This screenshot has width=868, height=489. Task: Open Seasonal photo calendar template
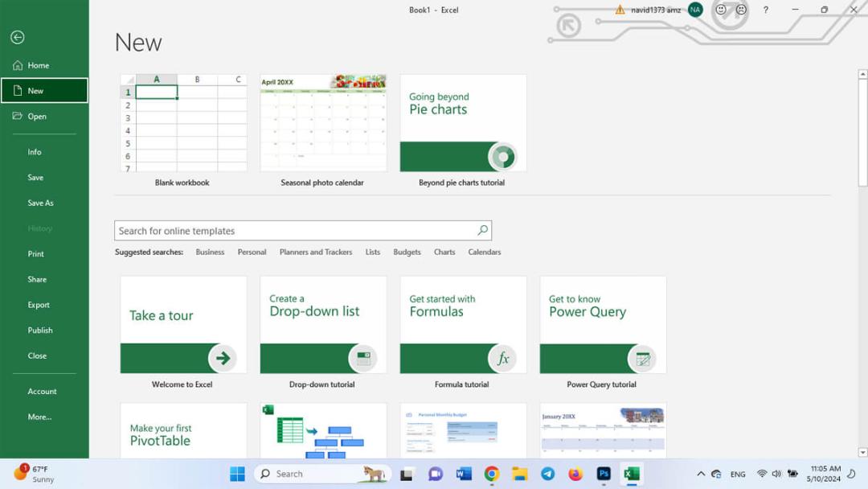[x=323, y=130]
